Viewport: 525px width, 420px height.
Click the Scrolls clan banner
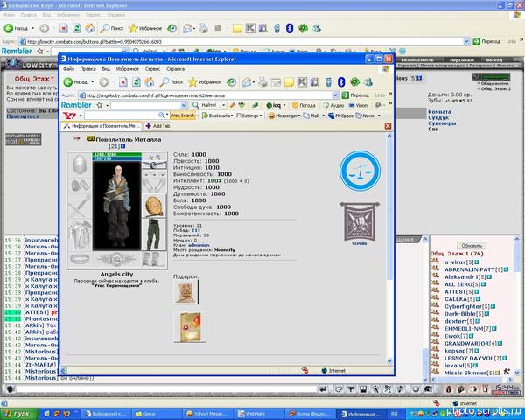360,221
